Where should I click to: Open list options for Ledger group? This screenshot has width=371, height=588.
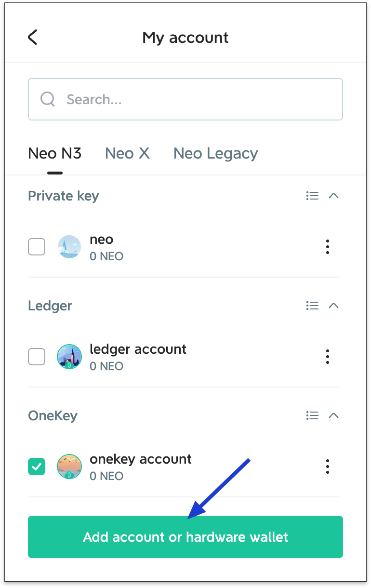click(x=312, y=306)
